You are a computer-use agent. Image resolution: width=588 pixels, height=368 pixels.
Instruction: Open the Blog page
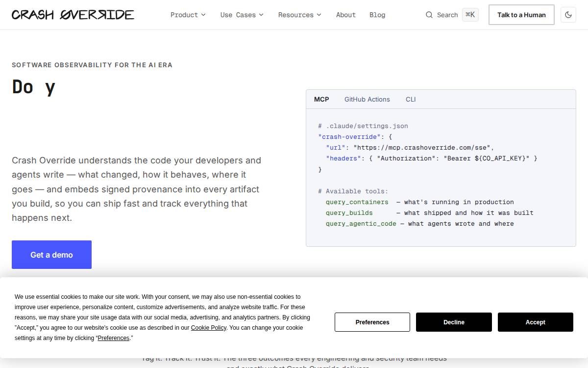click(x=377, y=15)
